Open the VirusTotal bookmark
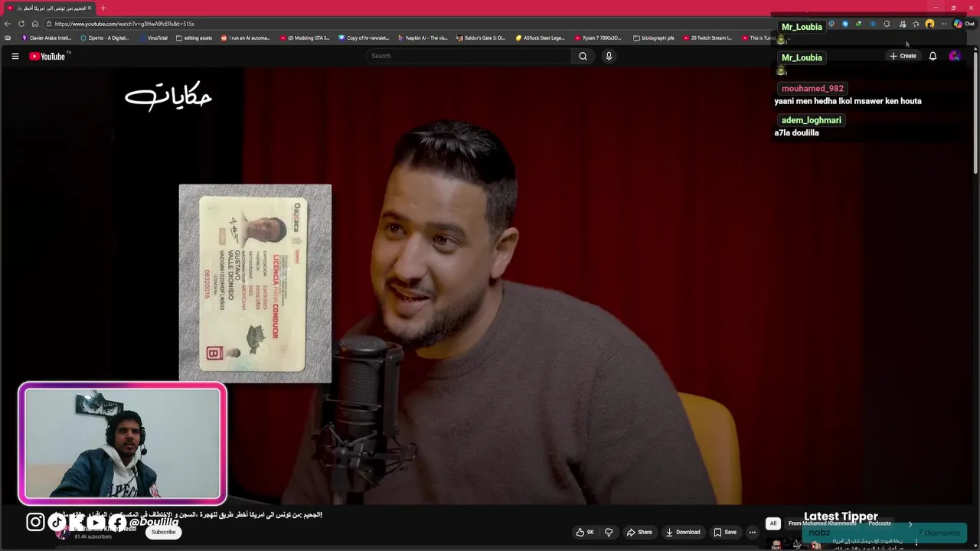 [x=153, y=37]
